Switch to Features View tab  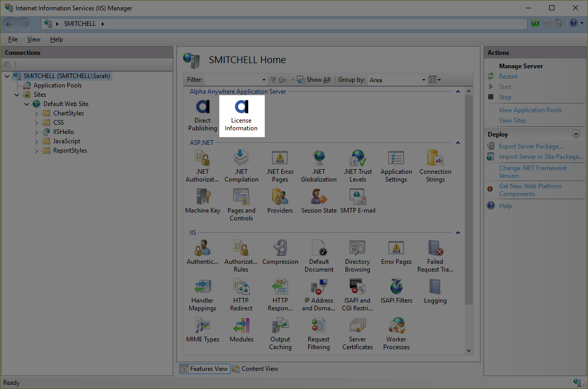coord(205,369)
